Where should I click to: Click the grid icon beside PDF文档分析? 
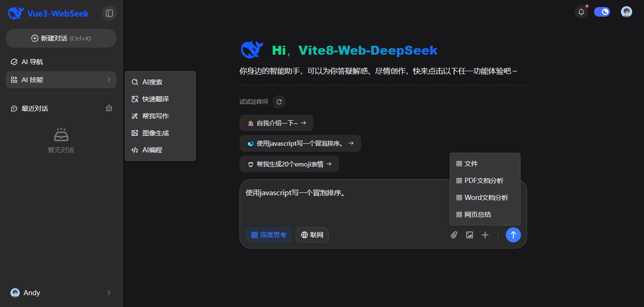[459, 181]
